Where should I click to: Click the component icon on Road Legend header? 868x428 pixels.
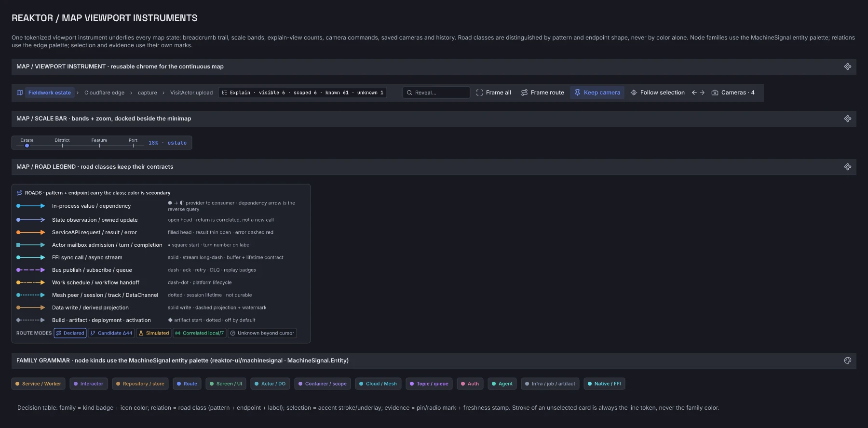point(848,167)
